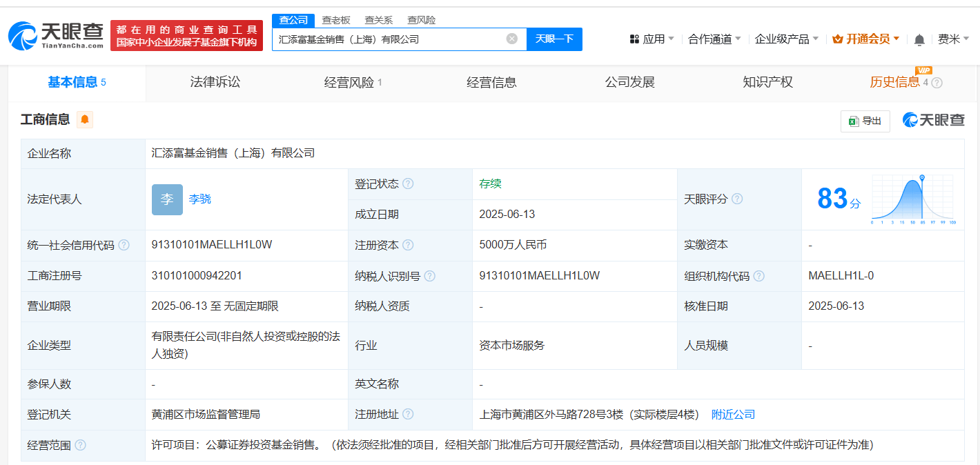Open legal representative 李骁 link
The image size is (980, 465).
tap(200, 199)
